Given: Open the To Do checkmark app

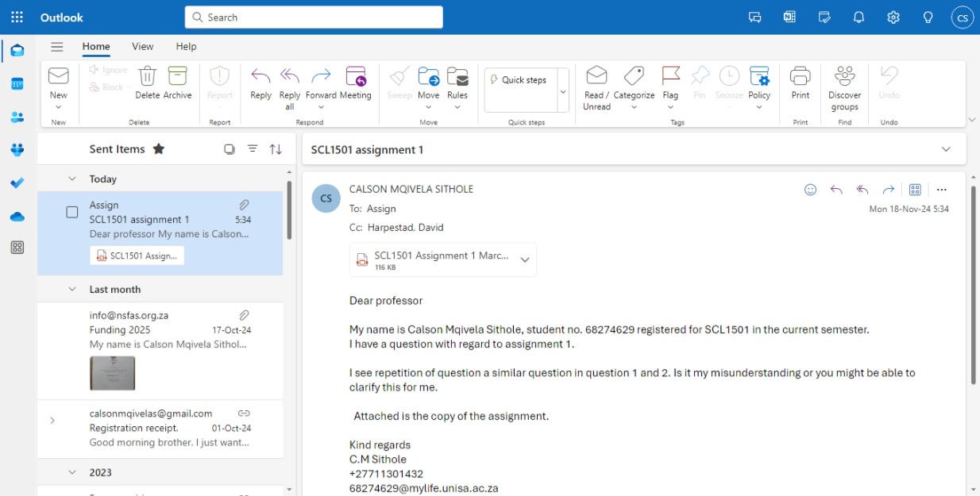Looking at the screenshot, I should pyautogui.click(x=17, y=183).
